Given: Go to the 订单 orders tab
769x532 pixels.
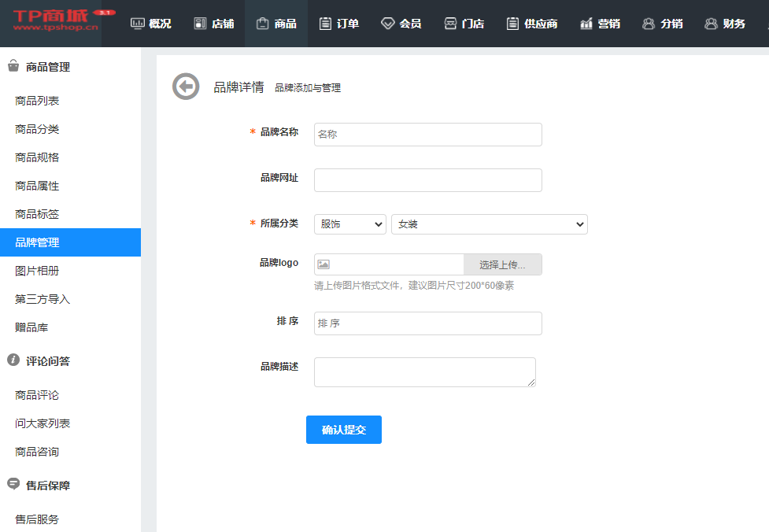Looking at the screenshot, I should pyautogui.click(x=339, y=24).
